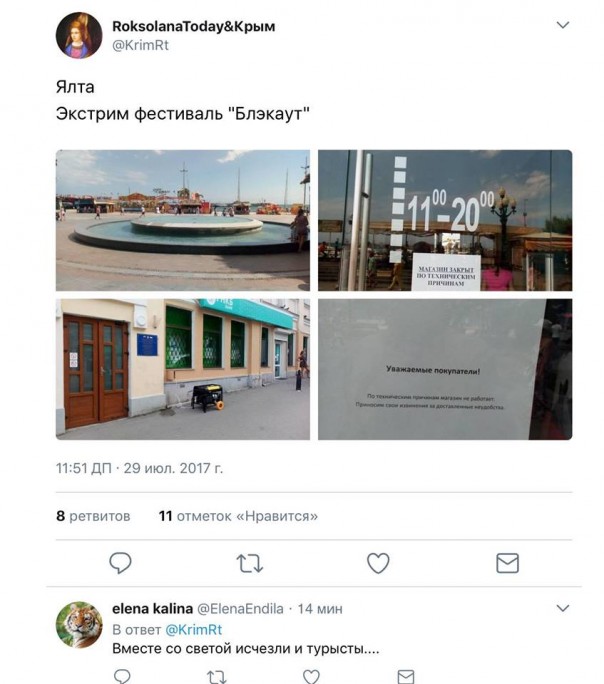Like elena kalina's reply
The image size is (604, 684).
tap(311, 677)
